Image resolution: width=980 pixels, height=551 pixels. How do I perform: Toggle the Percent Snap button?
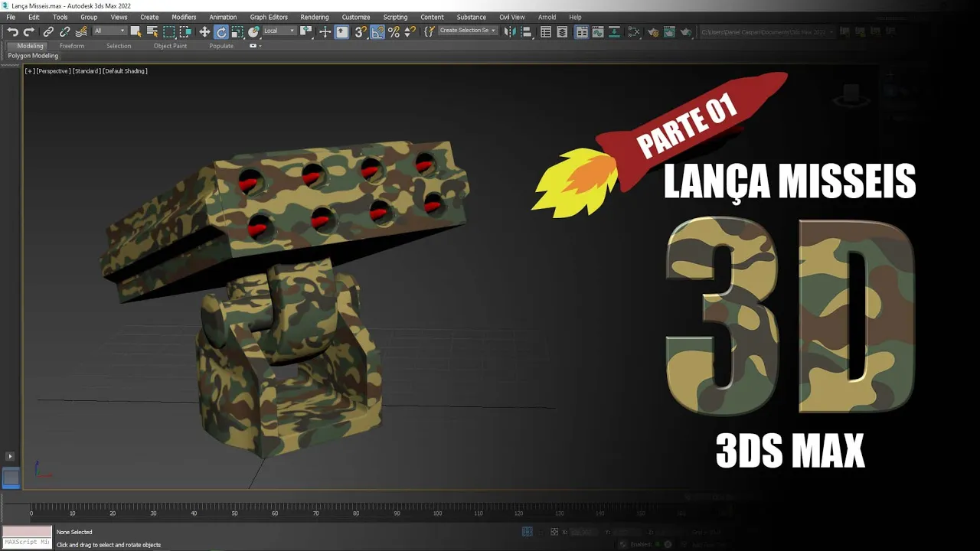(x=394, y=31)
